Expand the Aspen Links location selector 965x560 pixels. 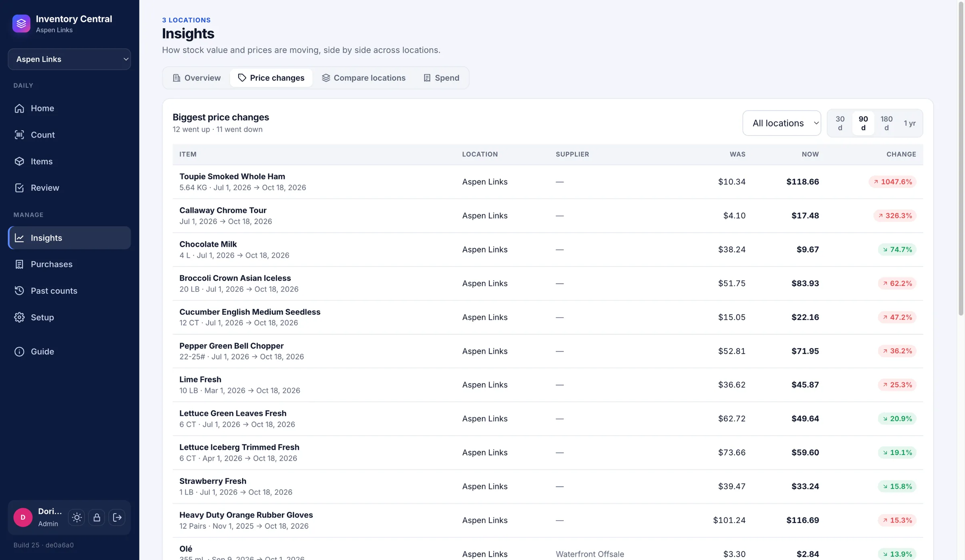(x=69, y=59)
